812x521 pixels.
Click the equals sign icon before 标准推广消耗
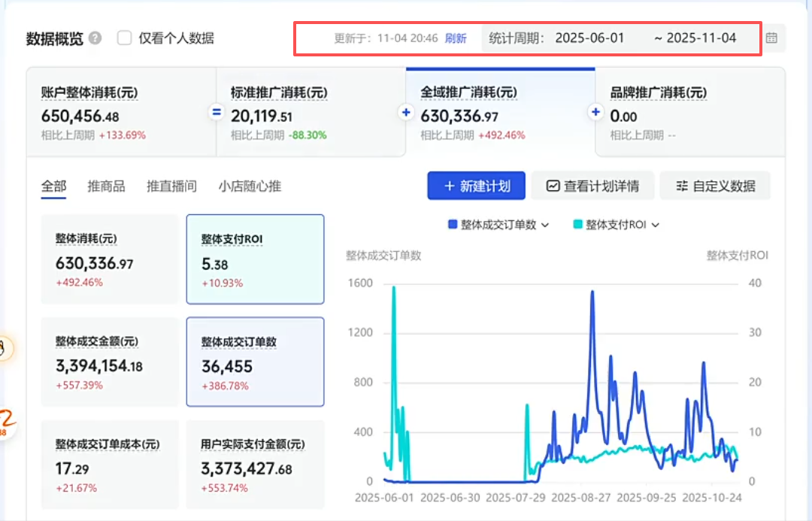tap(217, 113)
